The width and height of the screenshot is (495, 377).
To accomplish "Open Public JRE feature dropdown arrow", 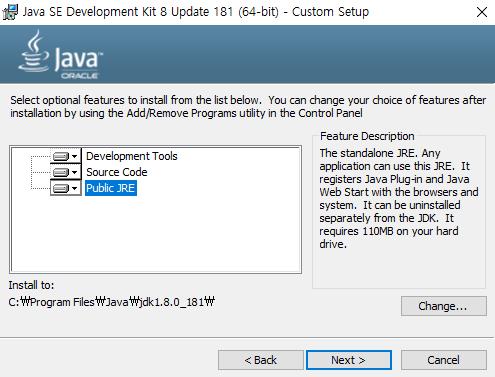I will pyautogui.click(x=75, y=188).
